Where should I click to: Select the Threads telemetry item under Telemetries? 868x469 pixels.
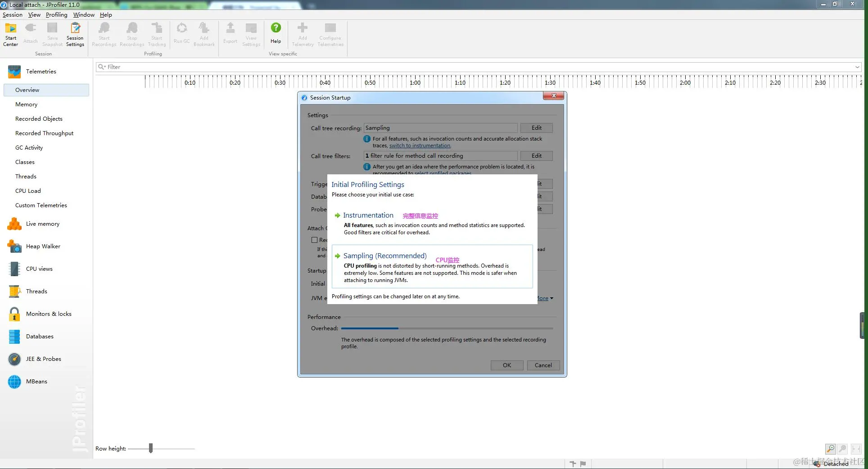26,176
